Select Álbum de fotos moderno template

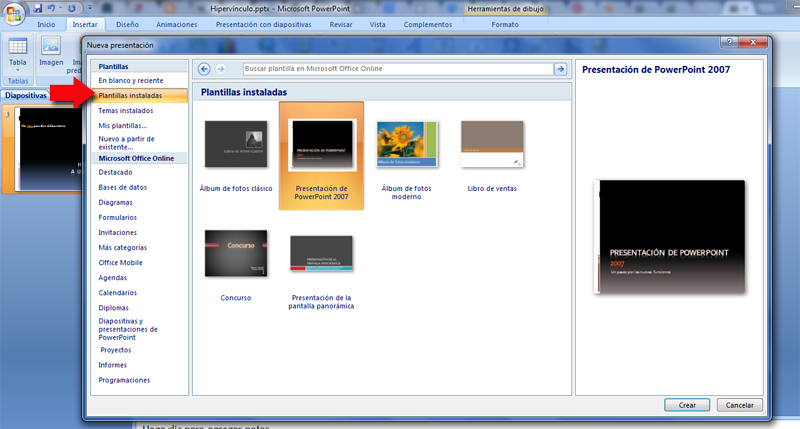(x=407, y=160)
